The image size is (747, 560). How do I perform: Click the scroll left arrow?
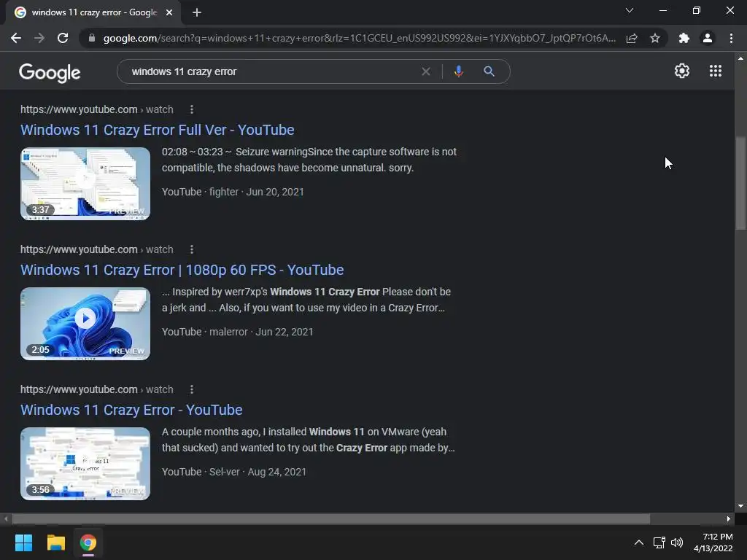[6, 518]
